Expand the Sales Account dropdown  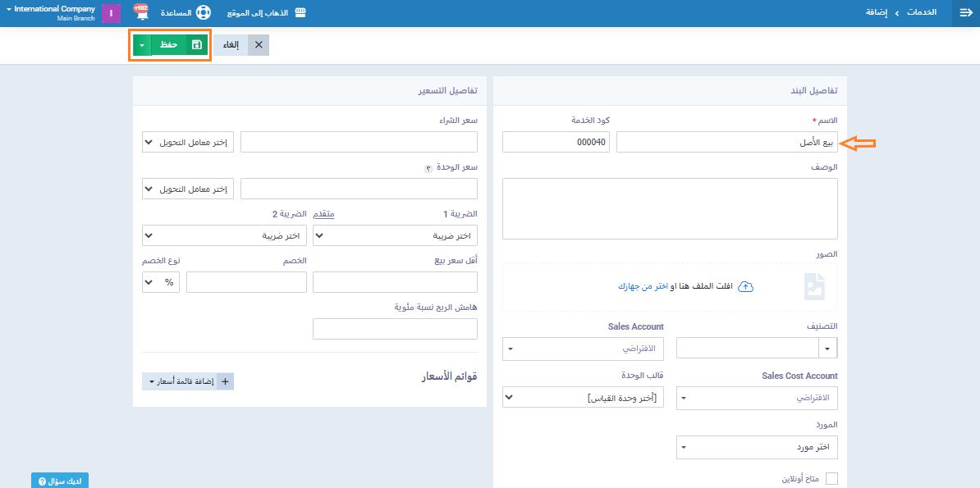(583, 349)
